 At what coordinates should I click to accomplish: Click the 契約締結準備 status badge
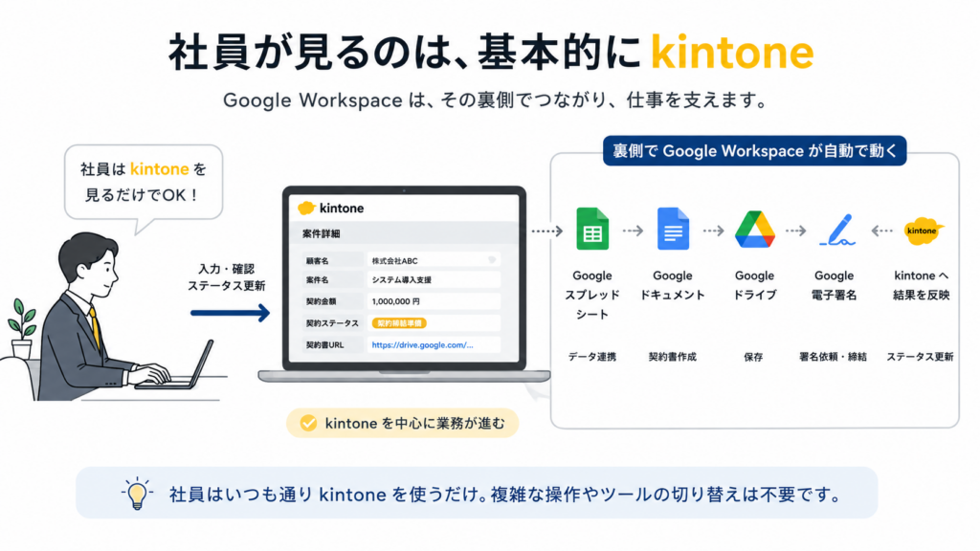pos(399,323)
